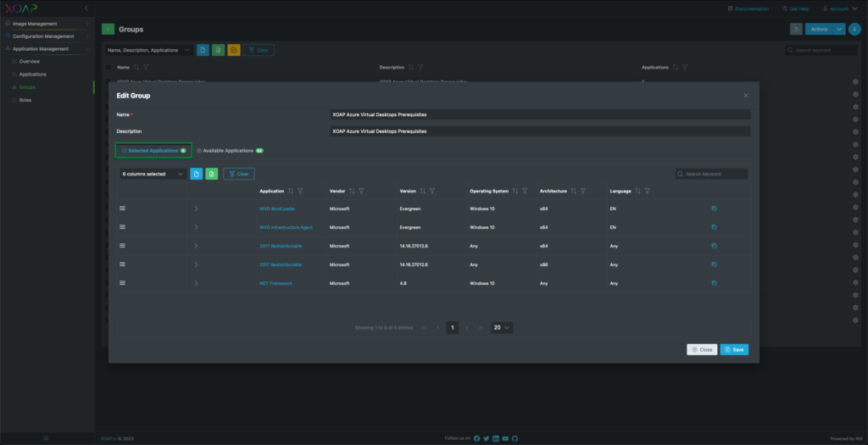
Task: Click the Close button in the dialog footer
Action: point(702,349)
